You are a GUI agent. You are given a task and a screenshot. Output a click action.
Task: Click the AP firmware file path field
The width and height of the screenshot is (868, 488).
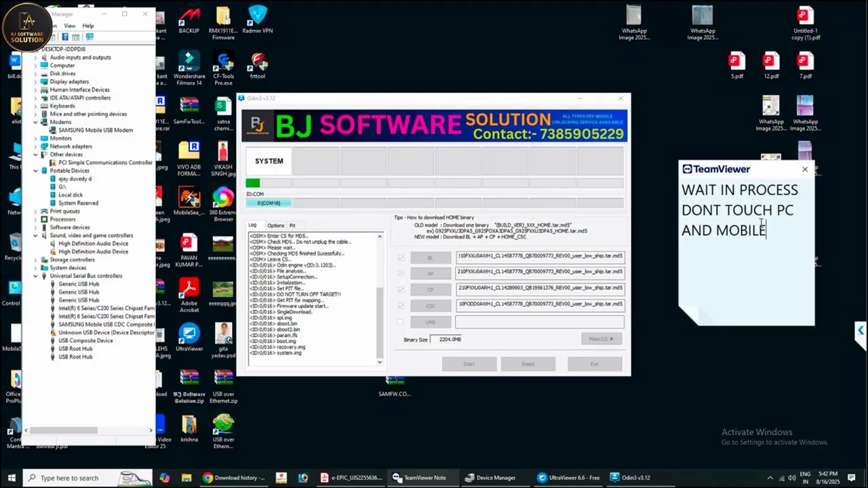point(540,272)
